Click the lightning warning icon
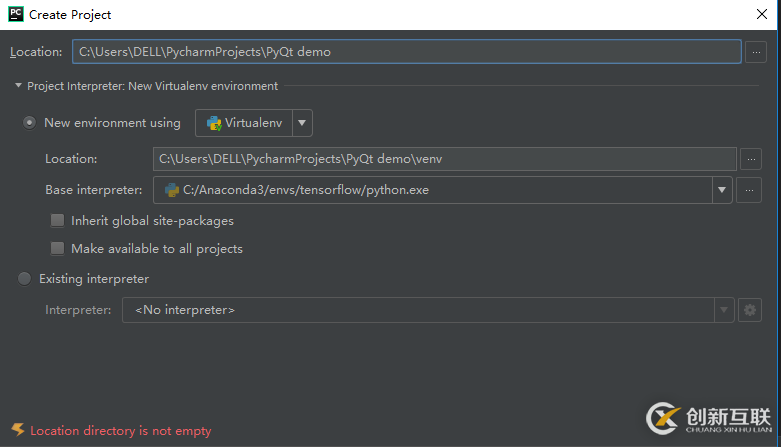781x447 pixels. (x=17, y=430)
